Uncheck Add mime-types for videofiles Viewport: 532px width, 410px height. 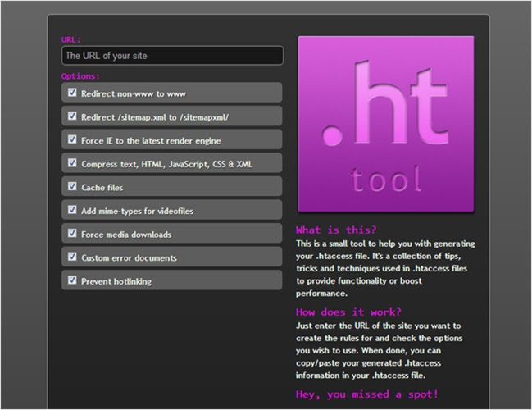(x=72, y=210)
